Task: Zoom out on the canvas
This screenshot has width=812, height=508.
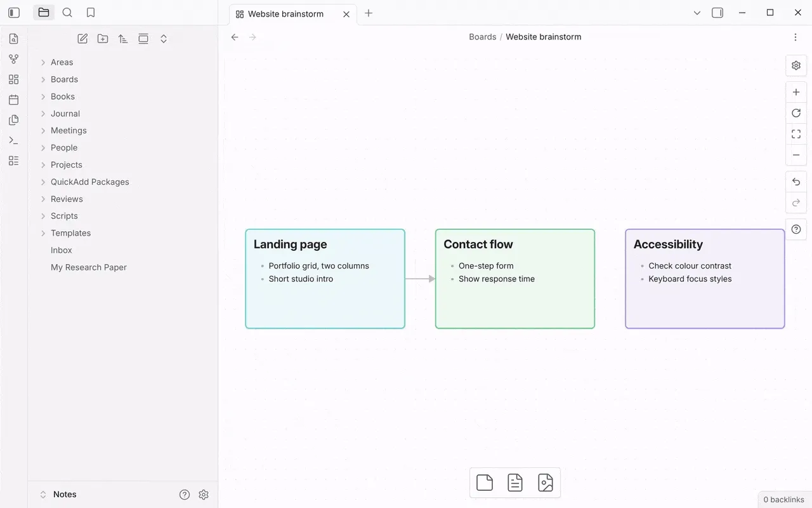Action: (796, 155)
